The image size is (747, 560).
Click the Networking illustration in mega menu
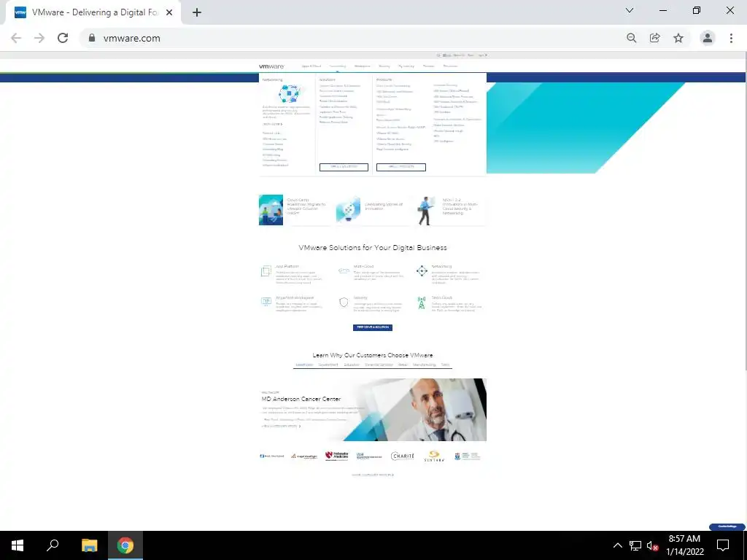point(289,94)
